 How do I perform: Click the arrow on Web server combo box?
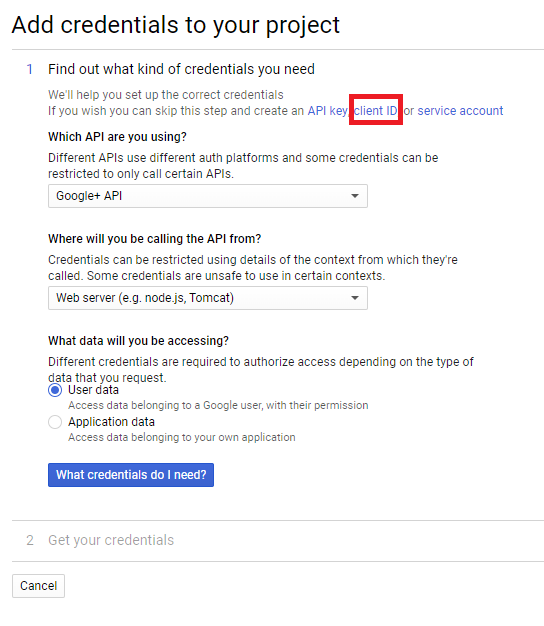point(354,298)
